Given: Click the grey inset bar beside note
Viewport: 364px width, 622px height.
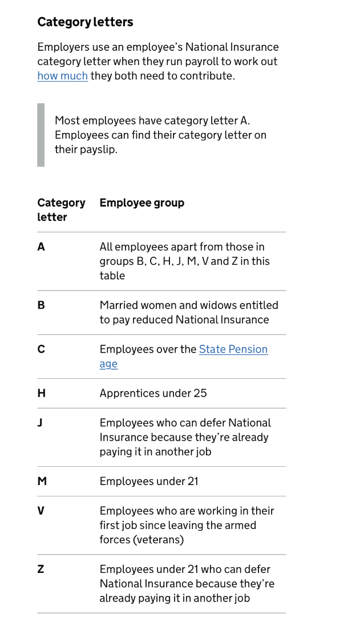Looking at the screenshot, I should (x=41, y=135).
